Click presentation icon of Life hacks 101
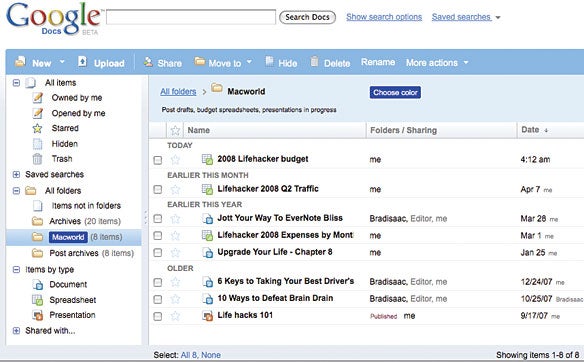584x362 pixels. point(207,316)
